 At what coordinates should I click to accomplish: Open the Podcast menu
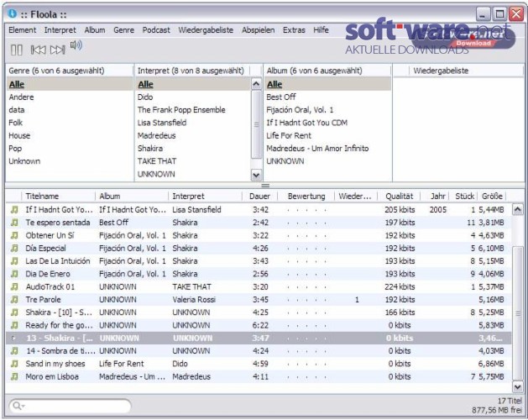(x=156, y=30)
